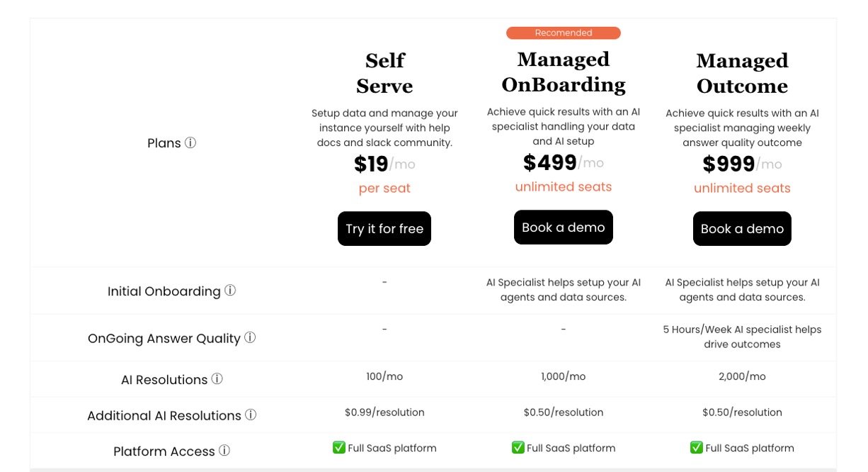Click green checkmark in Self Serve column

pos(339,447)
